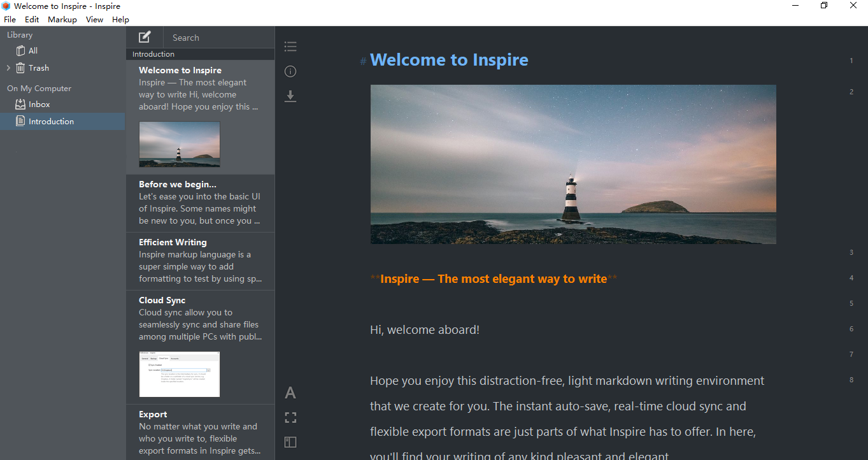Open the Help menu
Viewport: 868px width, 460px height.
120,19
